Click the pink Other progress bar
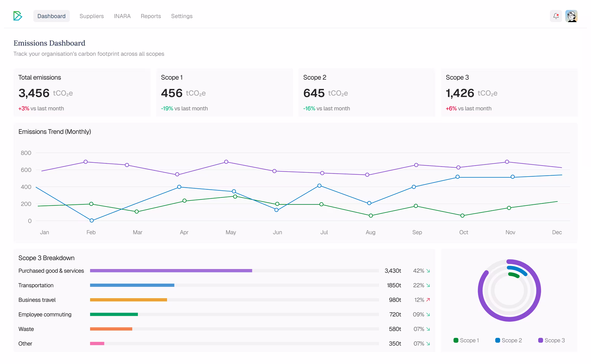The image size is (591, 364). tap(97, 344)
